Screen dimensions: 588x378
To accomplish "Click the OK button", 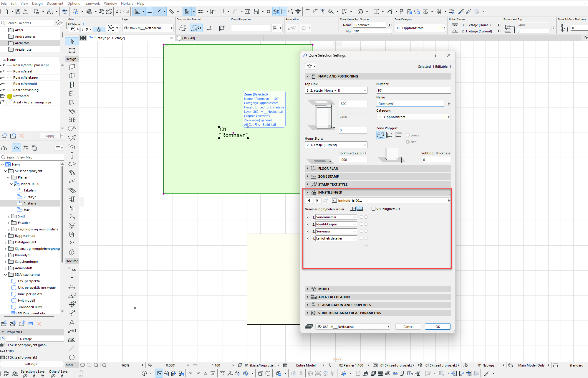I will (438, 327).
